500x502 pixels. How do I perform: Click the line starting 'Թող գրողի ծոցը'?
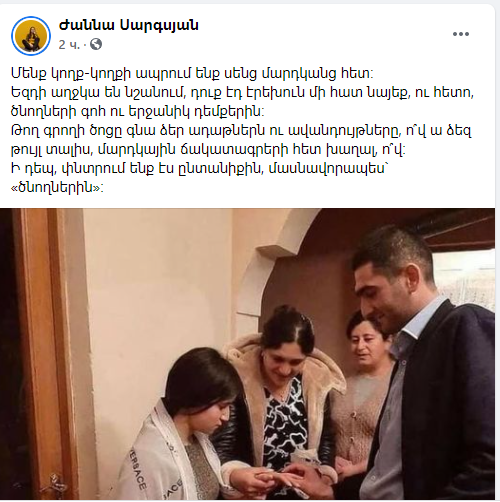tap(241, 131)
